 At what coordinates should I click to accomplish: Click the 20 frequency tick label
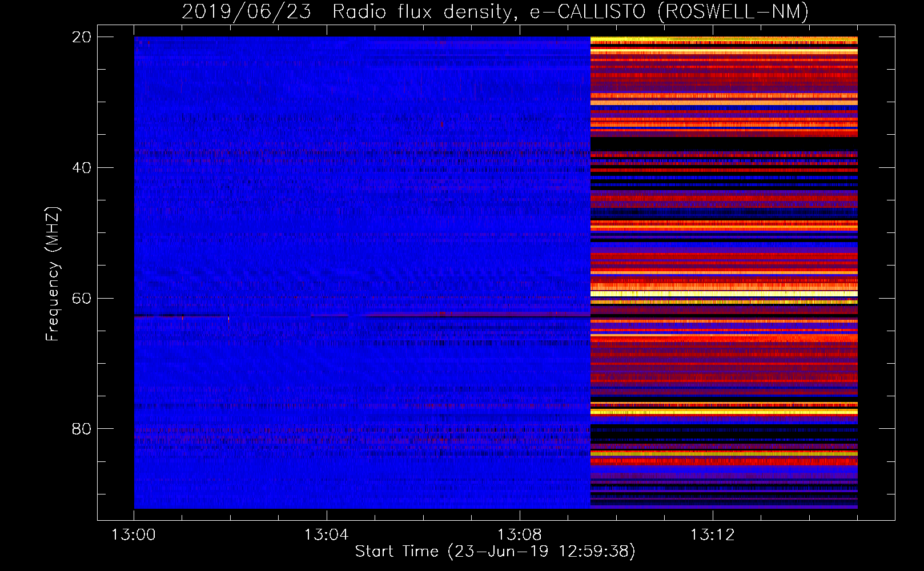(x=82, y=37)
